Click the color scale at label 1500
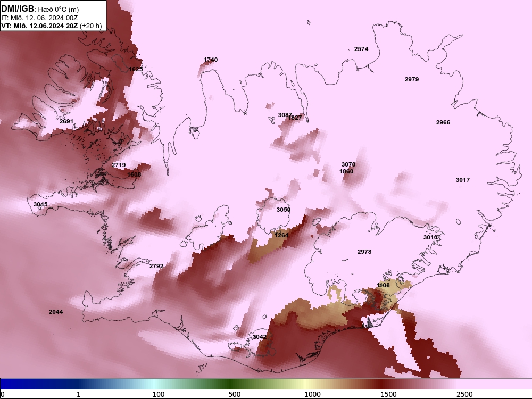This screenshot has height=399, width=532. point(388,394)
